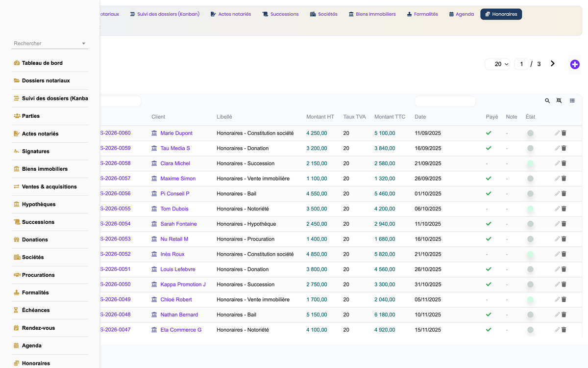Open the Rechercher dropdown in sidebar
The width and height of the screenshot is (588, 368).
tap(49, 43)
